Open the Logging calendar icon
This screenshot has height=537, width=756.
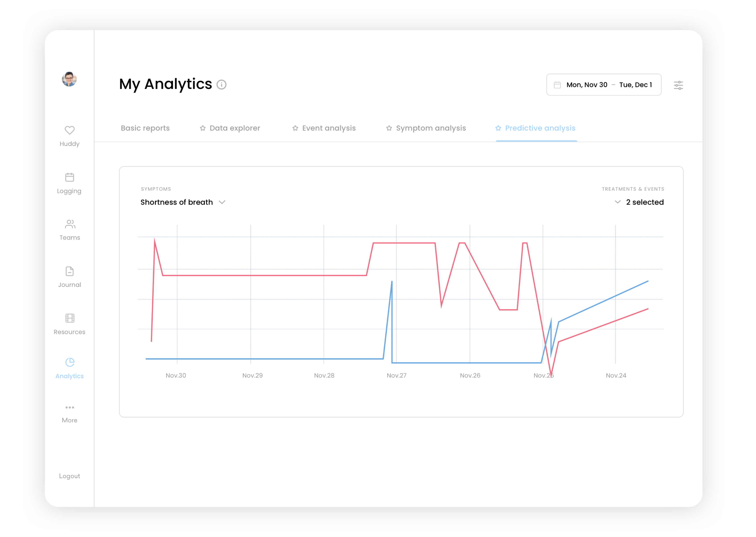pos(69,177)
